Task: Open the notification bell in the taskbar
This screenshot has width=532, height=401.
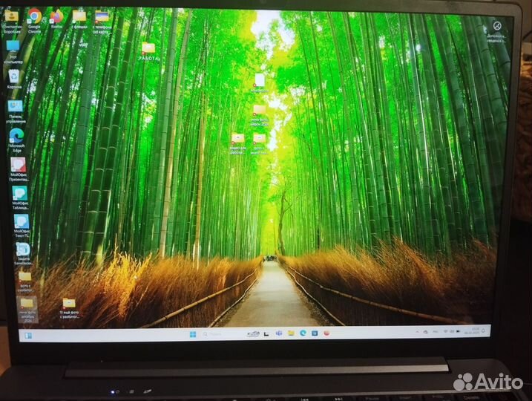Action: [x=484, y=330]
